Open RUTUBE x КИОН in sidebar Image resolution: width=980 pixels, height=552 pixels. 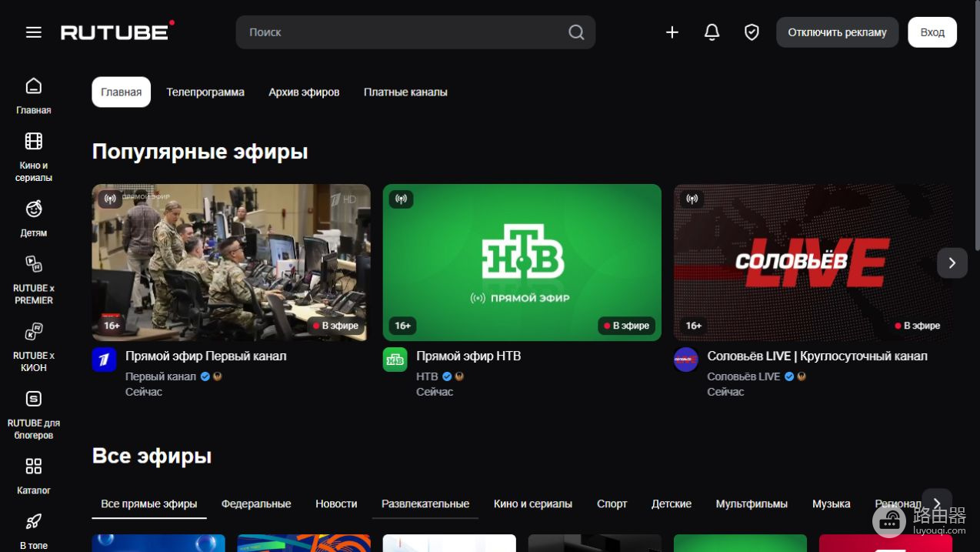pos(34,347)
